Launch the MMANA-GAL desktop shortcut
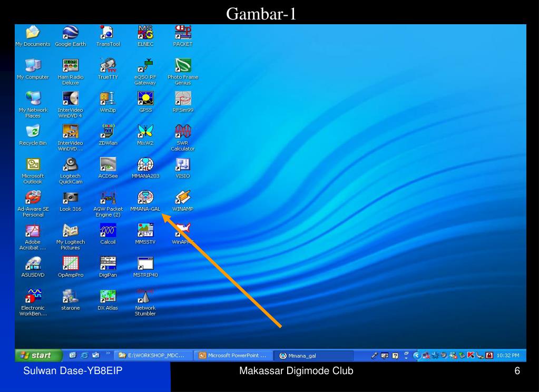 [x=145, y=201]
